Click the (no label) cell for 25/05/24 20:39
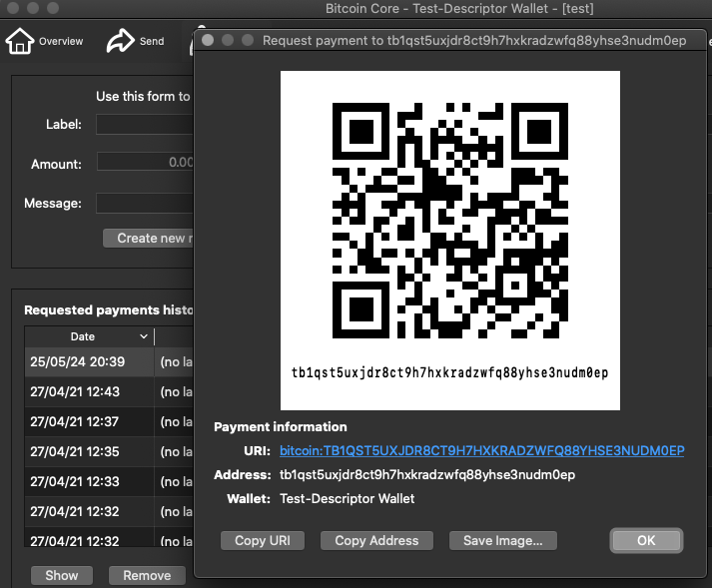 (x=176, y=361)
